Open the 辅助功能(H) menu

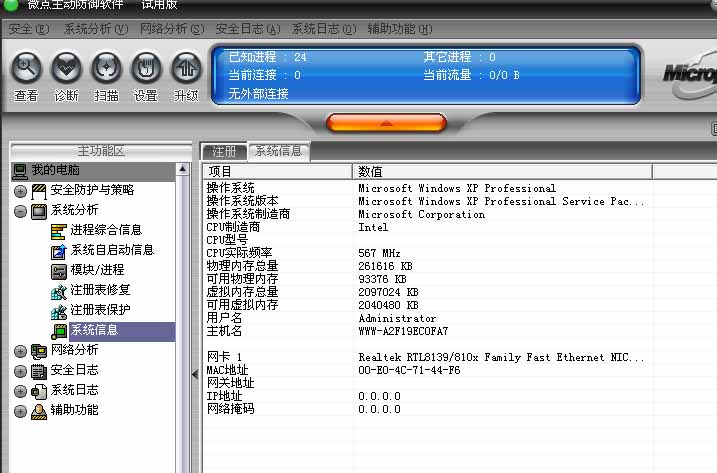(400, 29)
